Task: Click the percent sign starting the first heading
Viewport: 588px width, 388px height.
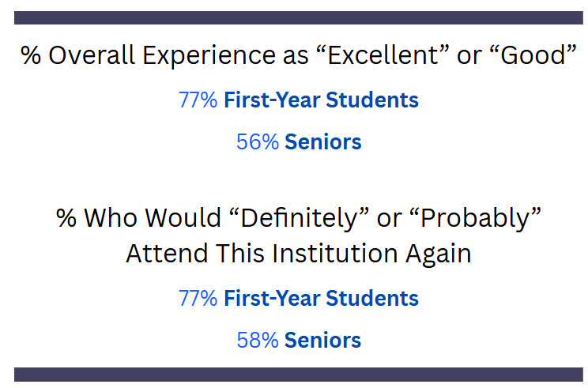Action: (x=31, y=57)
